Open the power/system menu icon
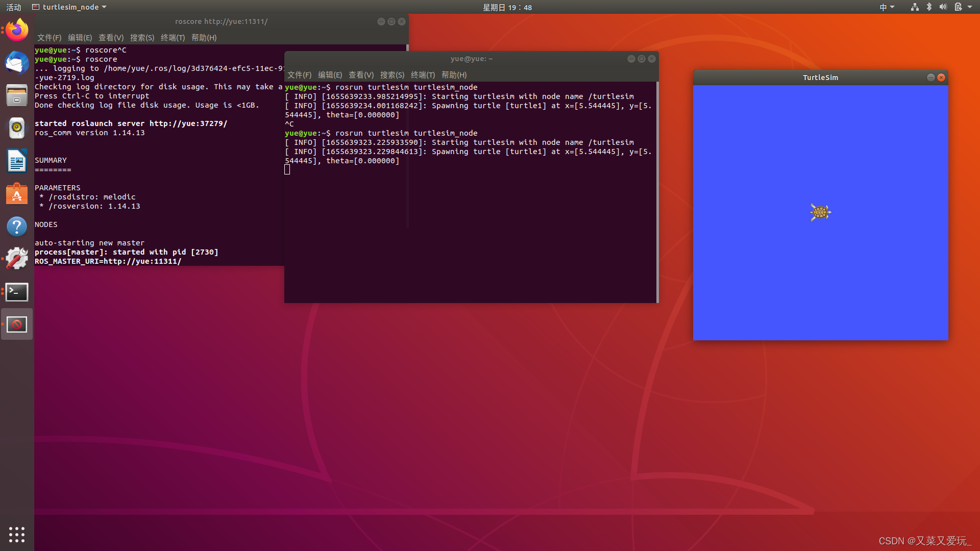The height and width of the screenshot is (551, 980). pos(958,7)
